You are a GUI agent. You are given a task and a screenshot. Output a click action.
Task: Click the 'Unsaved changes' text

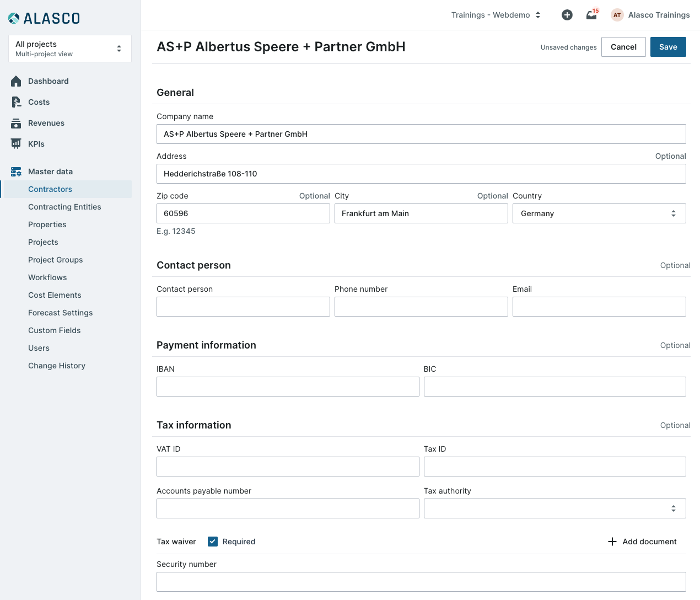(x=568, y=47)
